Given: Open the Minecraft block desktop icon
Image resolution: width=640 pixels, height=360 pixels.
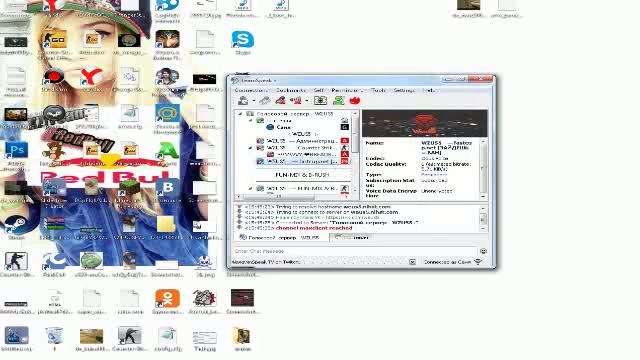Looking at the screenshot, I should (x=129, y=192).
